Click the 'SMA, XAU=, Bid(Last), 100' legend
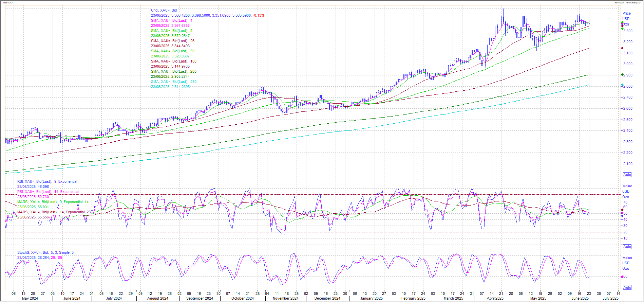The width and height of the screenshot is (644, 302). point(174,61)
